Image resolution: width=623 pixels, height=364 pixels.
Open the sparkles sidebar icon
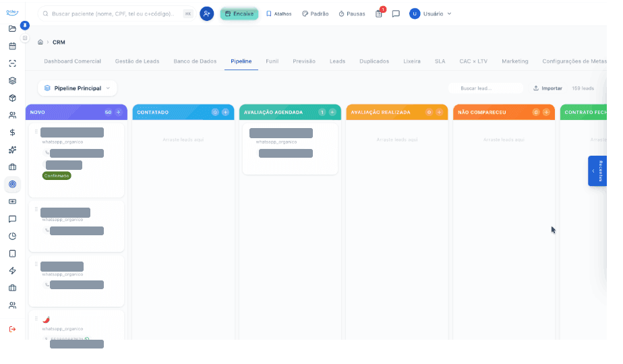coord(12,150)
